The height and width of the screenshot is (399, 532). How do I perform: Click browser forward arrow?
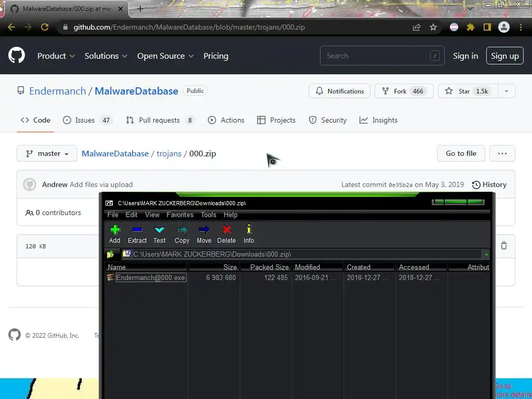point(28,27)
